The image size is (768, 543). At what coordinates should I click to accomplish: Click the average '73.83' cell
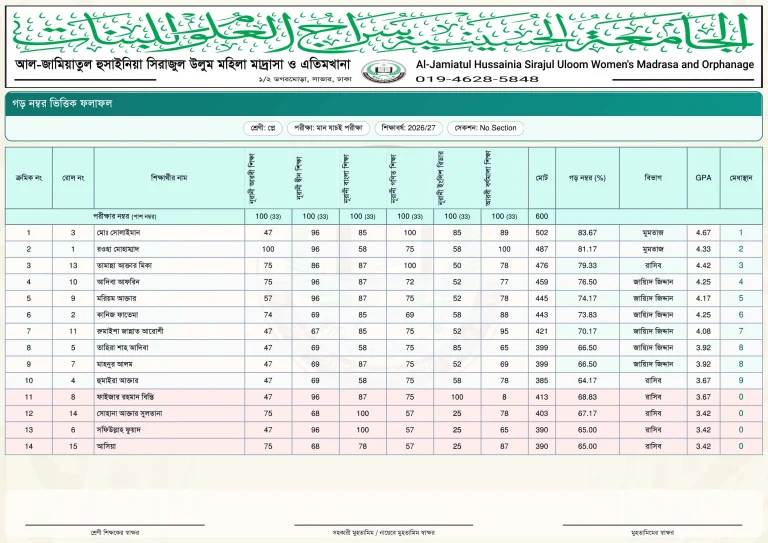(587, 315)
